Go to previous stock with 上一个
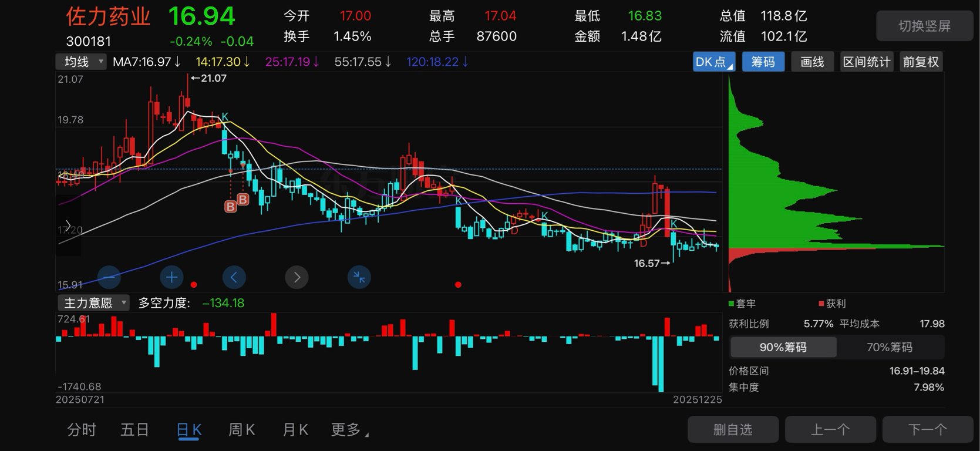 coord(830,430)
